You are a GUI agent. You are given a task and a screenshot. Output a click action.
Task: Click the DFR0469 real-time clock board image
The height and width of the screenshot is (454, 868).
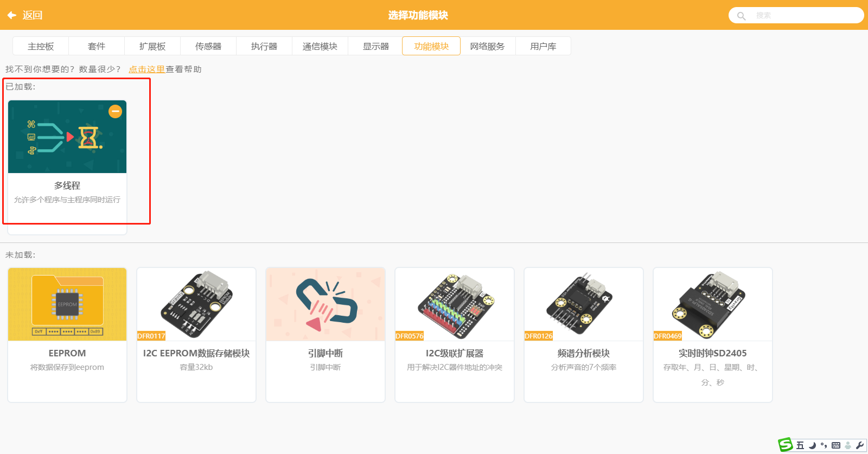coord(713,304)
